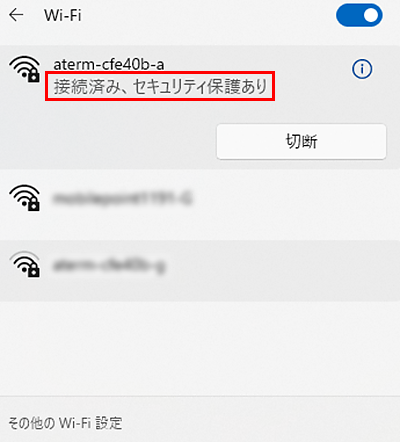
Task: Click the Wi-Fi header title
Action: click(x=63, y=15)
